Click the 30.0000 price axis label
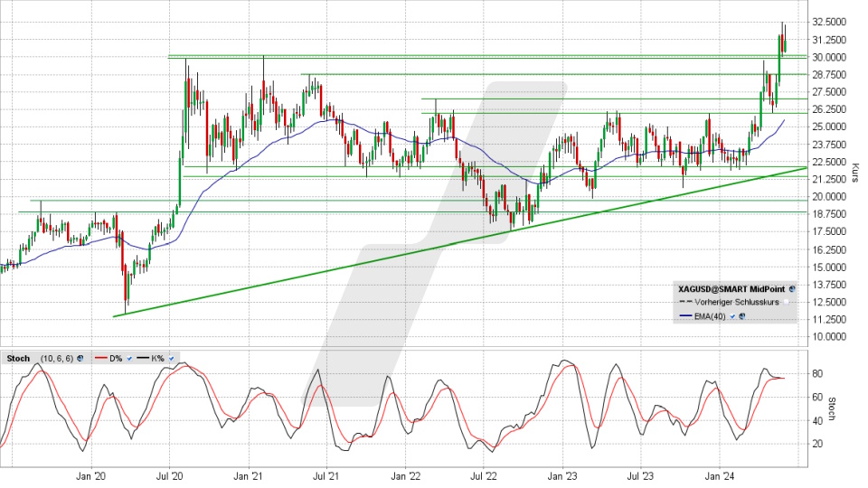Image resolution: width=868 pixels, height=488 pixels. (829, 57)
